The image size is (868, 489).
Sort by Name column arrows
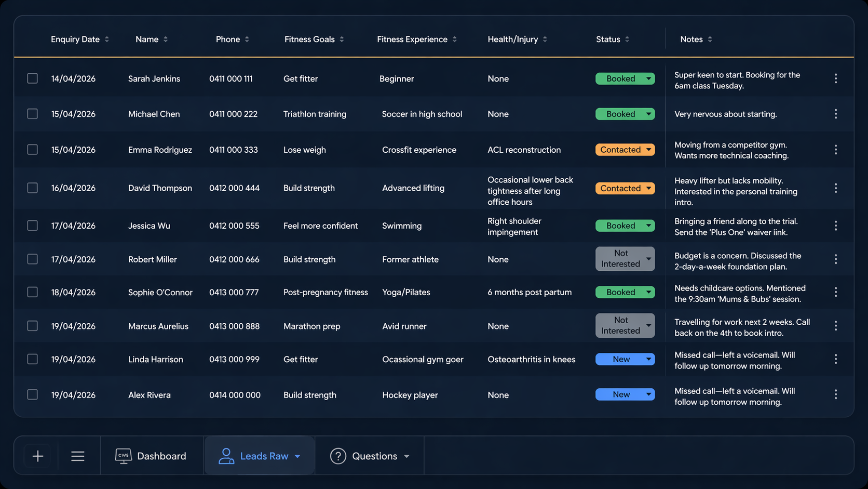click(x=166, y=39)
